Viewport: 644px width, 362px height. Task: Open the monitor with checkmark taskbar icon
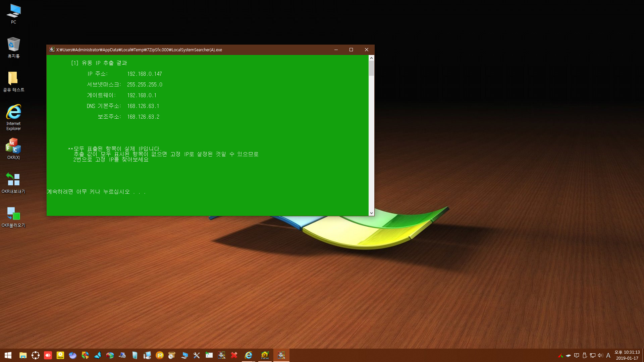tap(184, 355)
